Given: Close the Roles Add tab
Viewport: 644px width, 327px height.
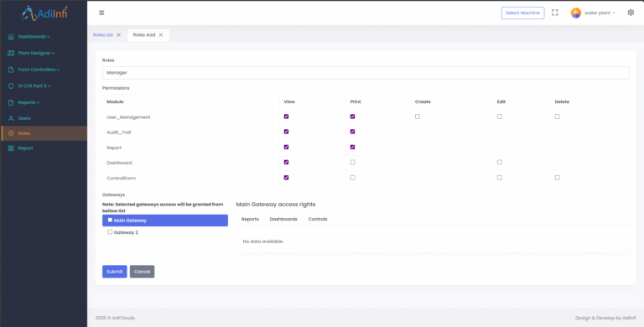Looking at the screenshot, I should tap(161, 35).
